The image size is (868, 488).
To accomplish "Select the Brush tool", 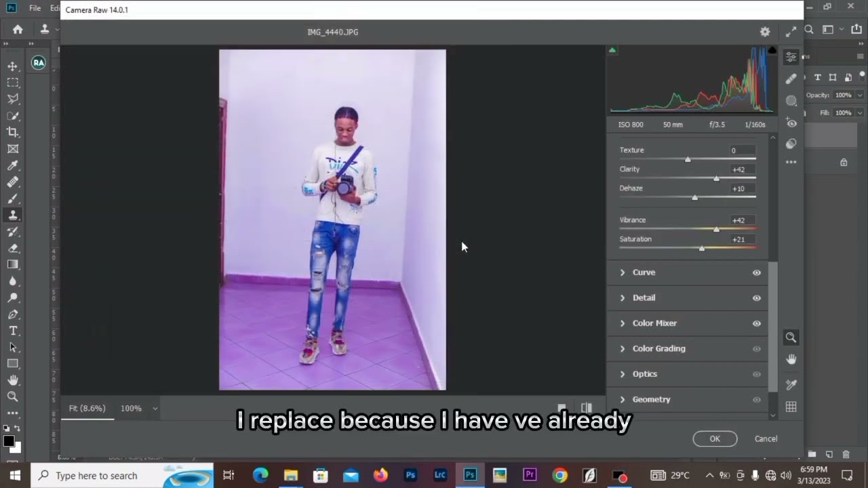I will pyautogui.click(x=13, y=199).
